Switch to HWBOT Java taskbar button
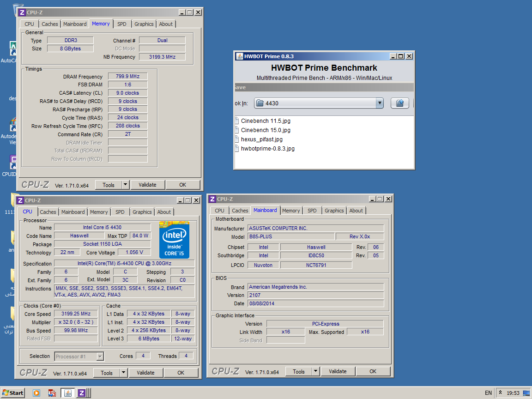 pos(68,393)
